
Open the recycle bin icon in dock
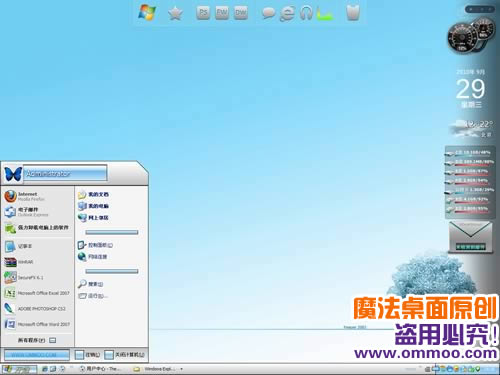353,13
